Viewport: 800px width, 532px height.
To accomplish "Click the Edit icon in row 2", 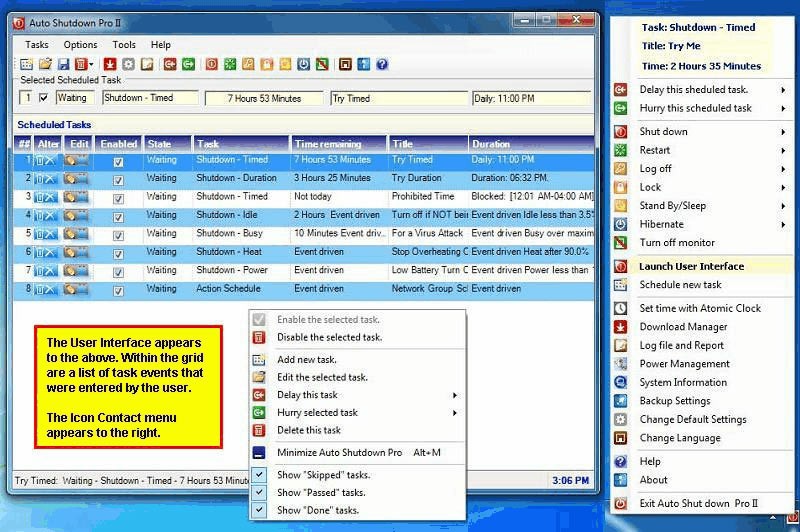I will (76, 179).
